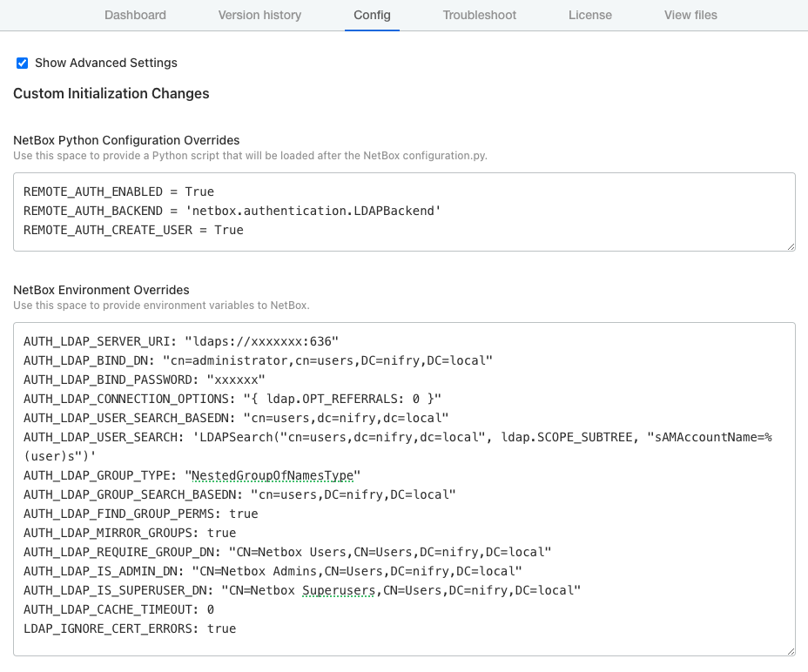
Task: Click the AUTH_LDAP_CONNECTION_OPTIONS line
Action: pos(232,399)
